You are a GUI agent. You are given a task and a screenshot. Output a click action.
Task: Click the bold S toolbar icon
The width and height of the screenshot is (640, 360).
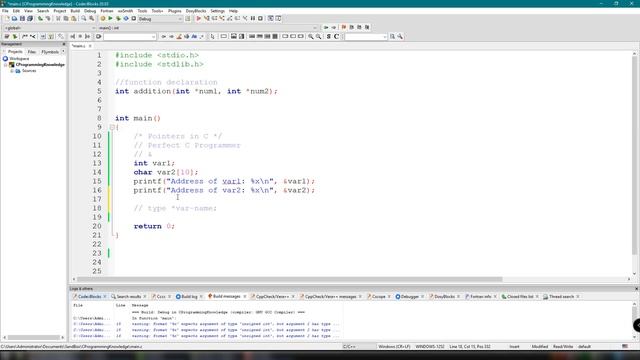pos(329,37)
